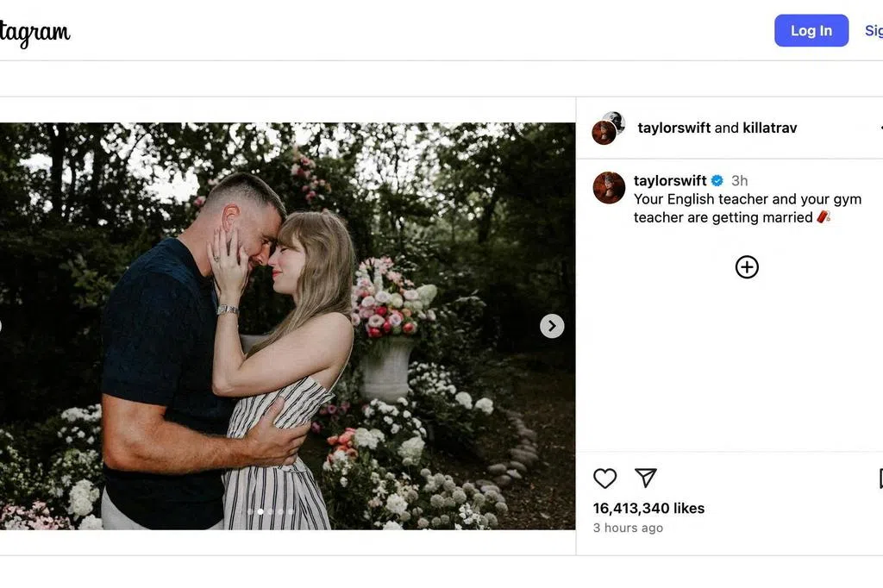The height and width of the screenshot is (588, 883).
Task: Open taylorswift's profile from the post header
Action: 673,128
